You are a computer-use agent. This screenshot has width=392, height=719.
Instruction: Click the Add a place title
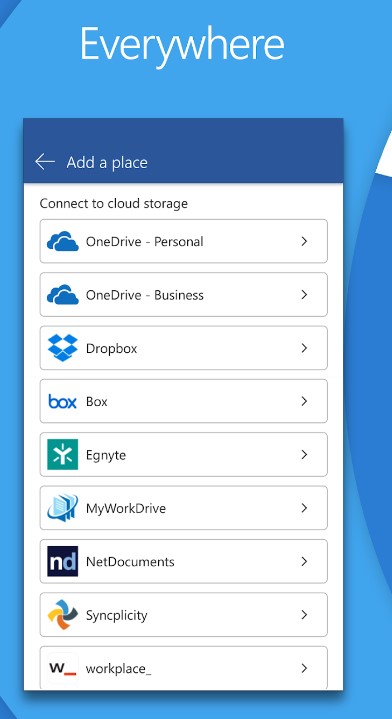[x=107, y=162]
